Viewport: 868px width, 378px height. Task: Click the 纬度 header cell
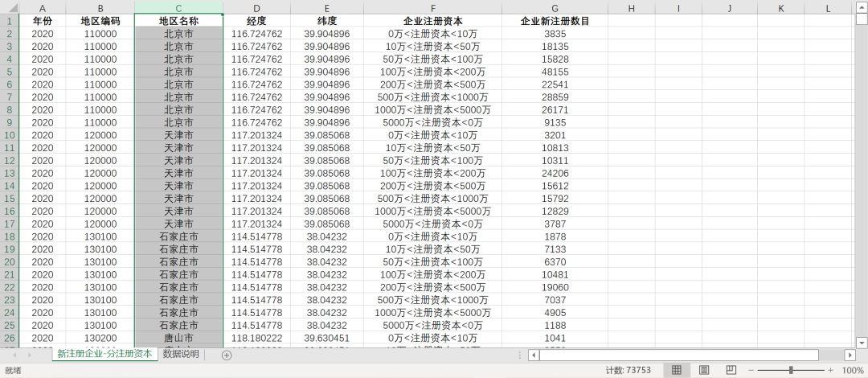click(327, 21)
